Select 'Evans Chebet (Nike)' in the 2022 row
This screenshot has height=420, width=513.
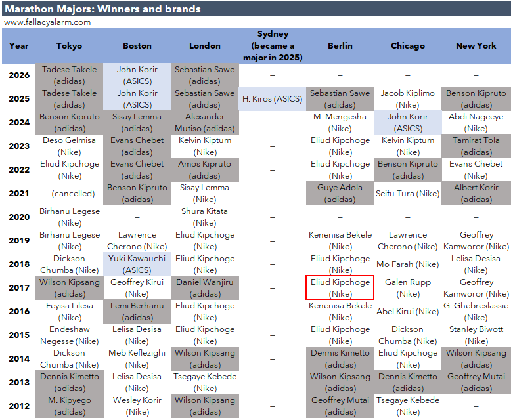click(x=476, y=169)
